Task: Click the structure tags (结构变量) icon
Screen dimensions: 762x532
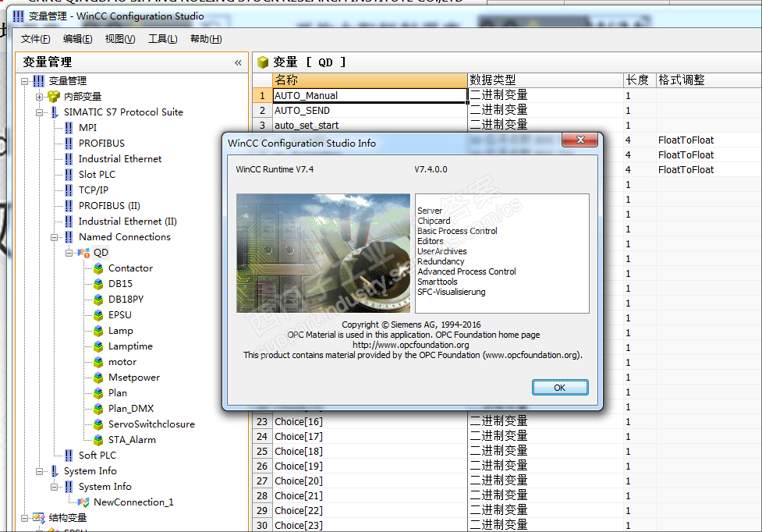Action: pyautogui.click(x=39, y=518)
